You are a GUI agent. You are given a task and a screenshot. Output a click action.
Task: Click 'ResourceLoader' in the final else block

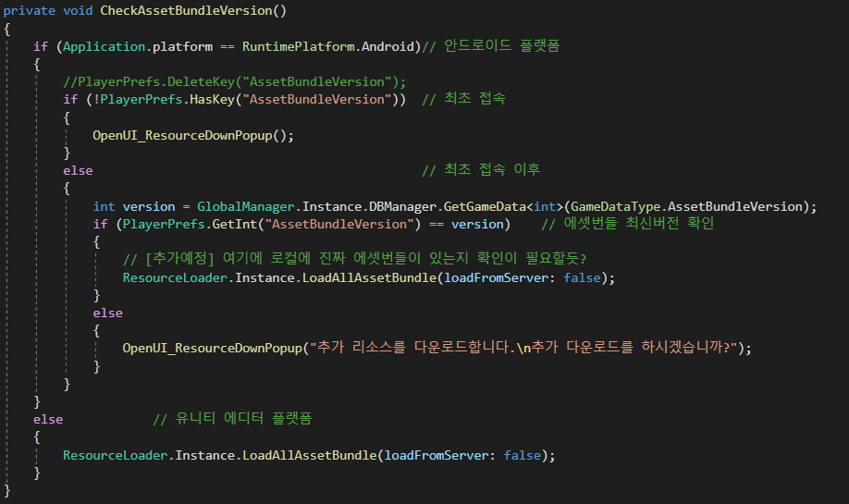pyautogui.click(x=116, y=455)
